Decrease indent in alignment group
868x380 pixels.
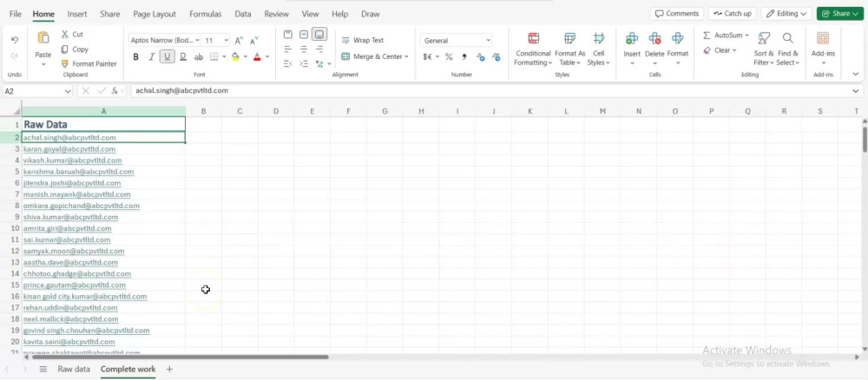coord(287,63)
